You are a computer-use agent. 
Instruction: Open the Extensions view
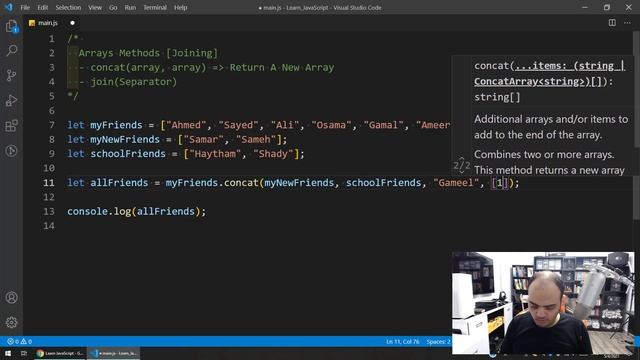(11, 125)
